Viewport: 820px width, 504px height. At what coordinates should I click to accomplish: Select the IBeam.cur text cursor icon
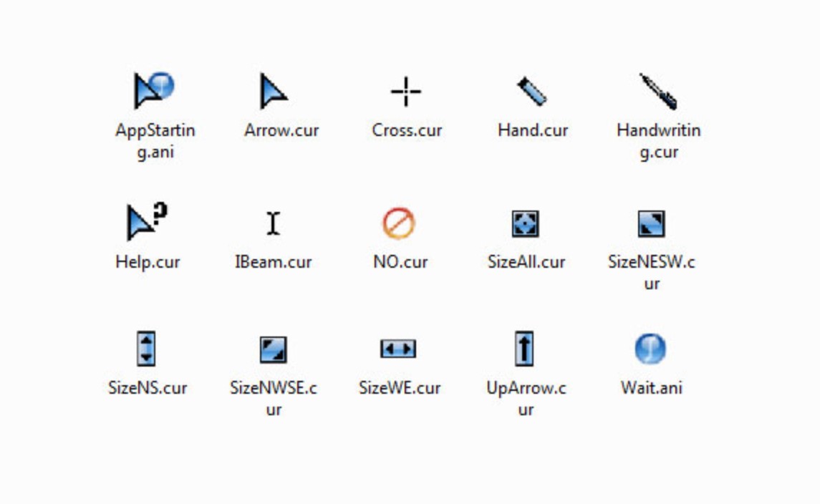(273, 223)
